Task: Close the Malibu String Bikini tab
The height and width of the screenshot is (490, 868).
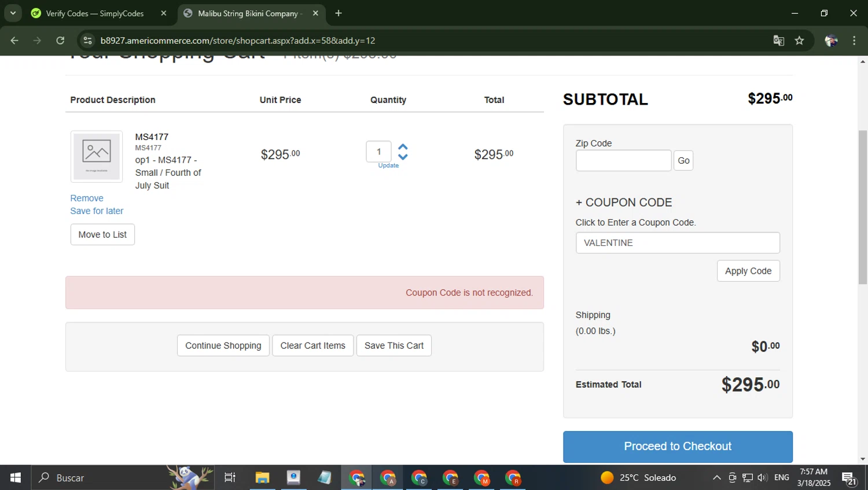Action: [x=315, y=13]
